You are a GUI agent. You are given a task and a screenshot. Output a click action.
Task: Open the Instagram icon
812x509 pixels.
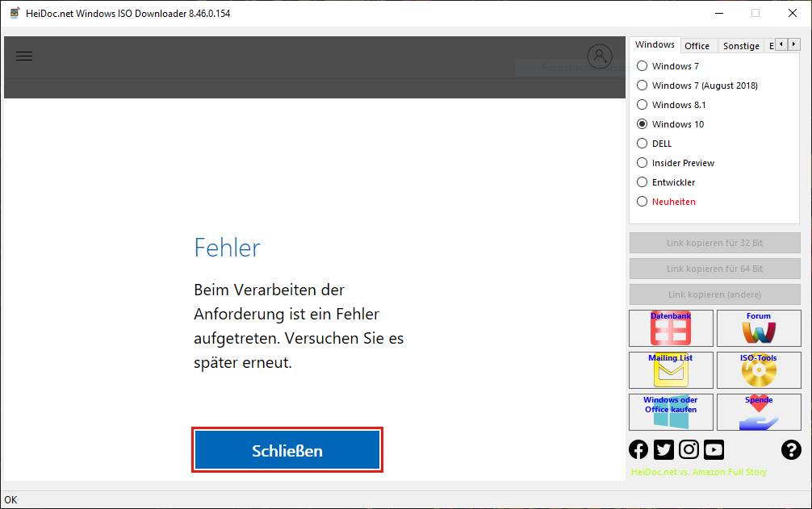(x=689, y=449)
